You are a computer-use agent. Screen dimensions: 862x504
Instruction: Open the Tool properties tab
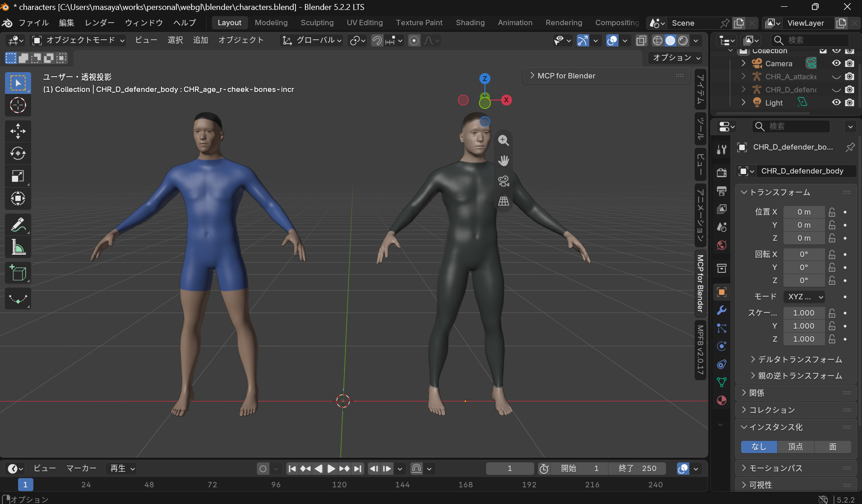[722, 149]
